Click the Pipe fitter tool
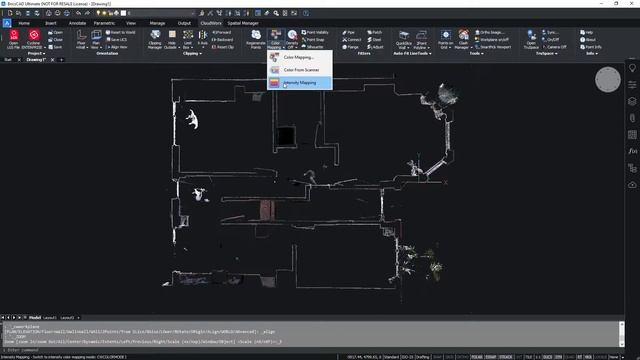 [x=349, y=32]
